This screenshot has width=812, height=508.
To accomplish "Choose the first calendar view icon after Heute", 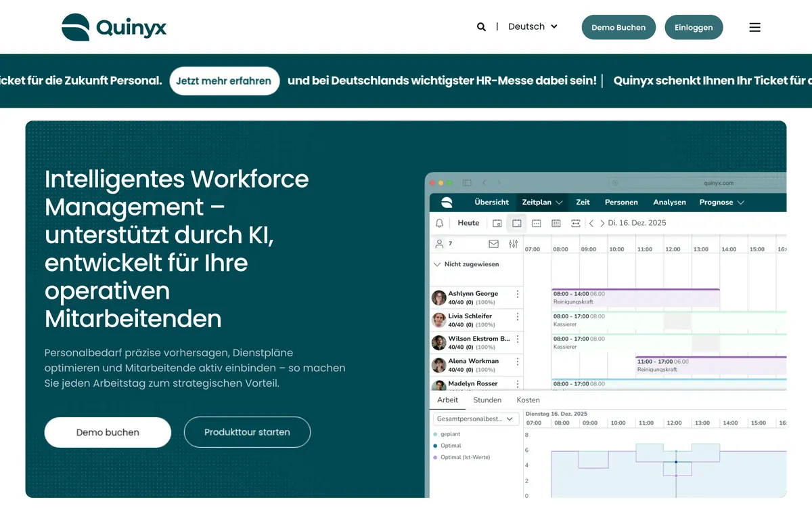I will pos(497,223).
